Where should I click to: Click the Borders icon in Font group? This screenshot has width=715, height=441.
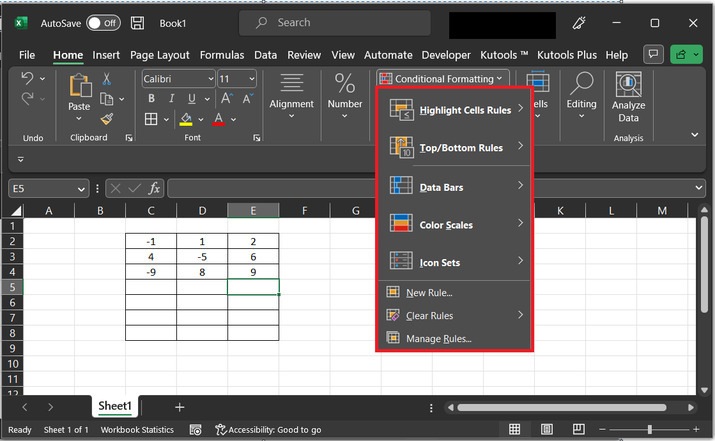[151, 119]
